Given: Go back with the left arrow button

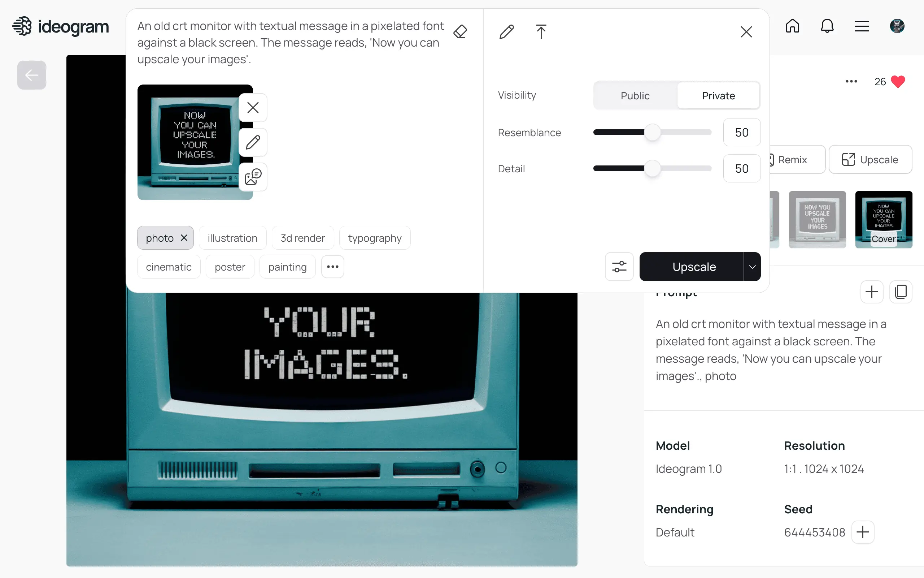Looking at the screenshot, I should [x=32, y=75].
